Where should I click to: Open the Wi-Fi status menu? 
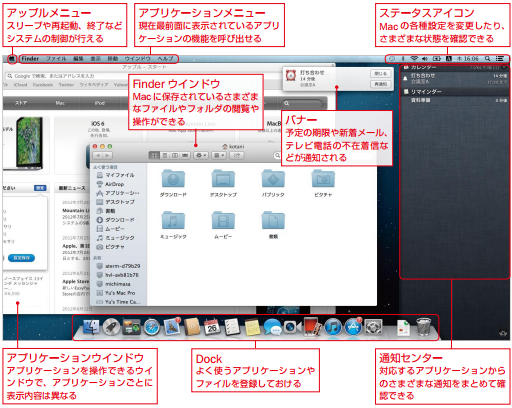[x=414, y=59]
